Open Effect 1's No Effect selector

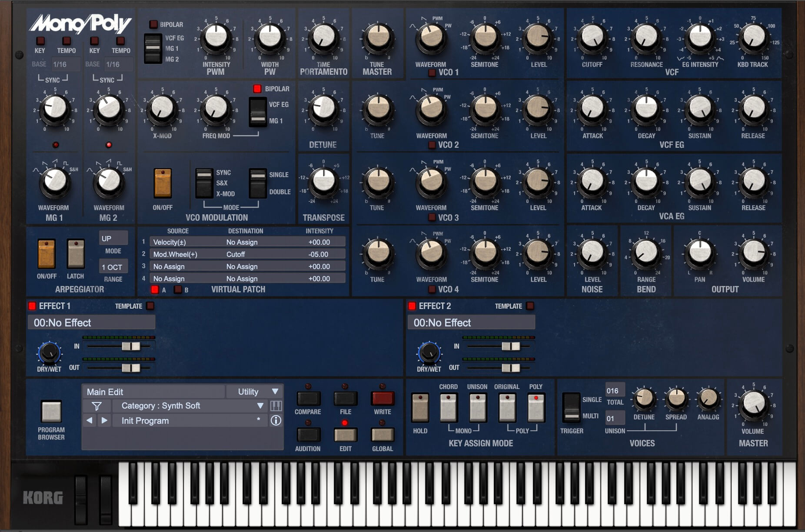[91, 323]
